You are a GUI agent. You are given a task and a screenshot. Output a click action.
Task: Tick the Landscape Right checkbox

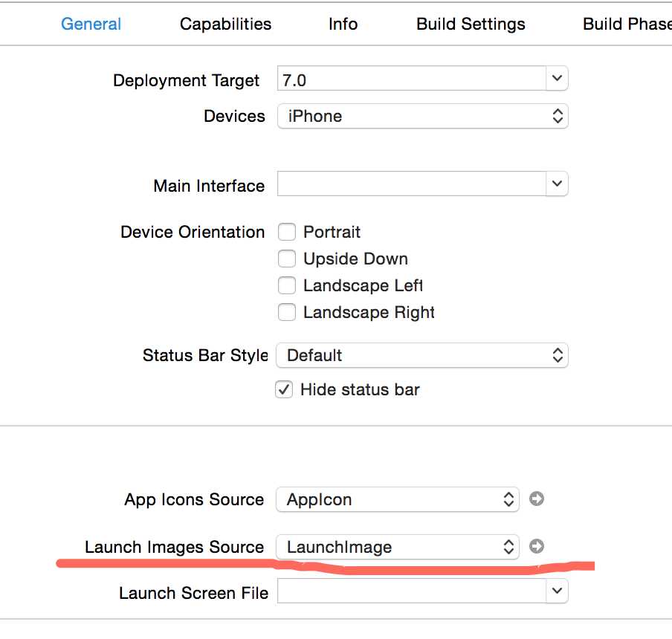(x=287, y=312)
